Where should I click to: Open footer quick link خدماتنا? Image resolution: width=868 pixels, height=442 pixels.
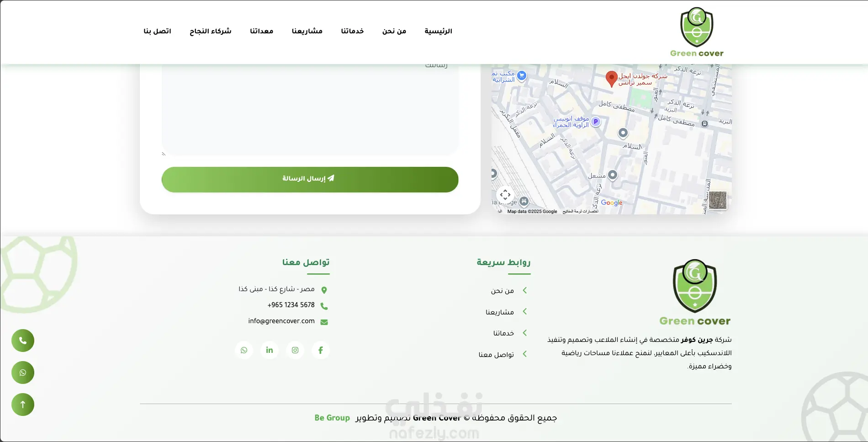point(503,333)
